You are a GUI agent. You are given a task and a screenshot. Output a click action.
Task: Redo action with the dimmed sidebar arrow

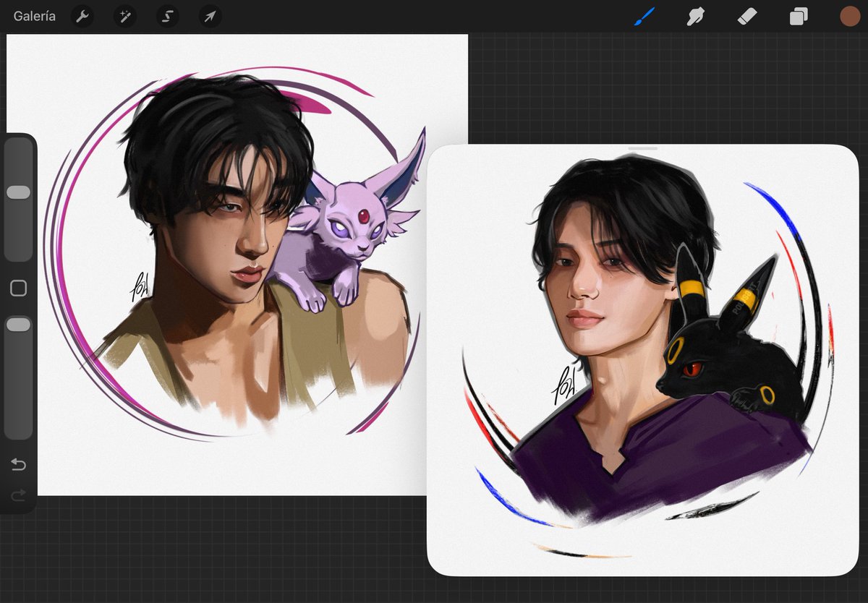click(18, 495)
